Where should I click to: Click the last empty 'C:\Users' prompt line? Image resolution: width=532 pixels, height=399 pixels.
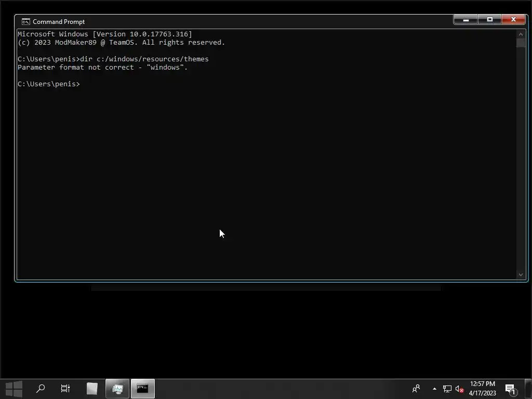(48, 84)
